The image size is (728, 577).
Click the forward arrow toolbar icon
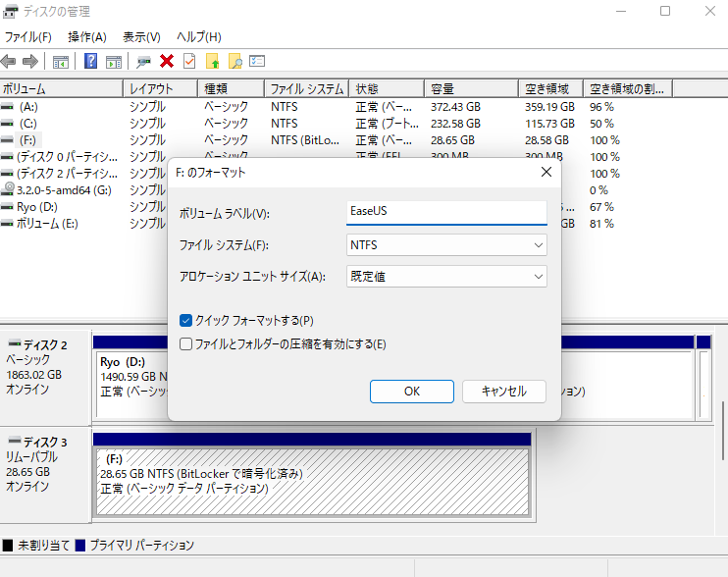pyautogui.click(x=30, y=61)
